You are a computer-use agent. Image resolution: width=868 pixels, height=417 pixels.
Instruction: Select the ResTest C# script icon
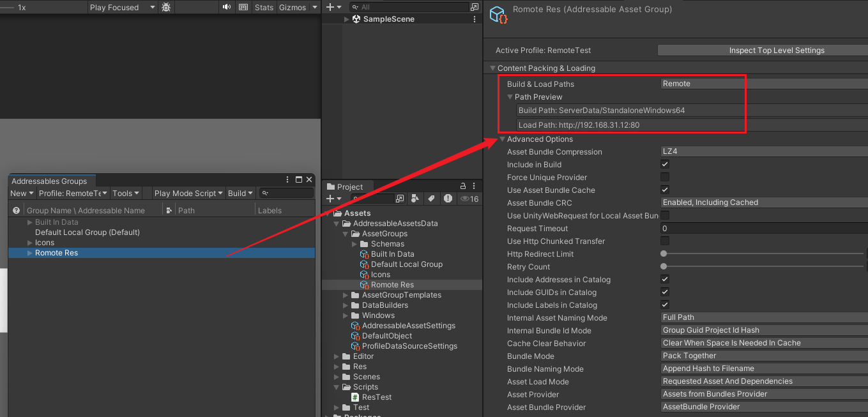(356, 397)
